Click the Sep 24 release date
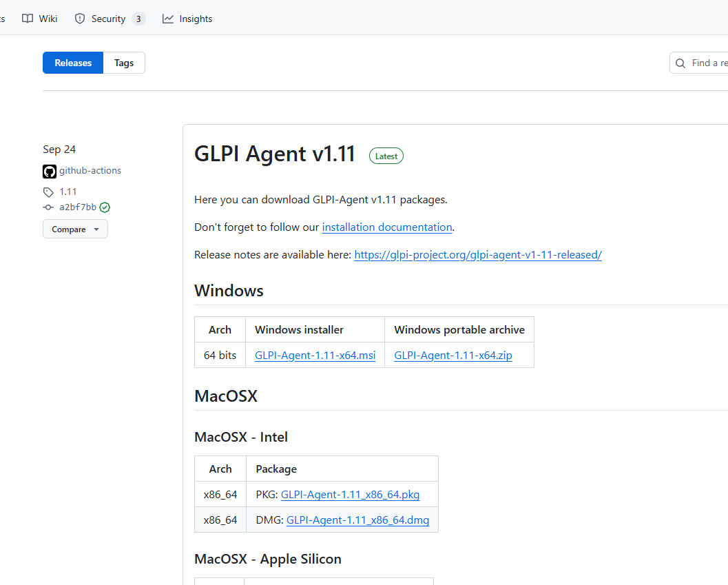This screenshot has width=728, height=585. pos(59,149)
